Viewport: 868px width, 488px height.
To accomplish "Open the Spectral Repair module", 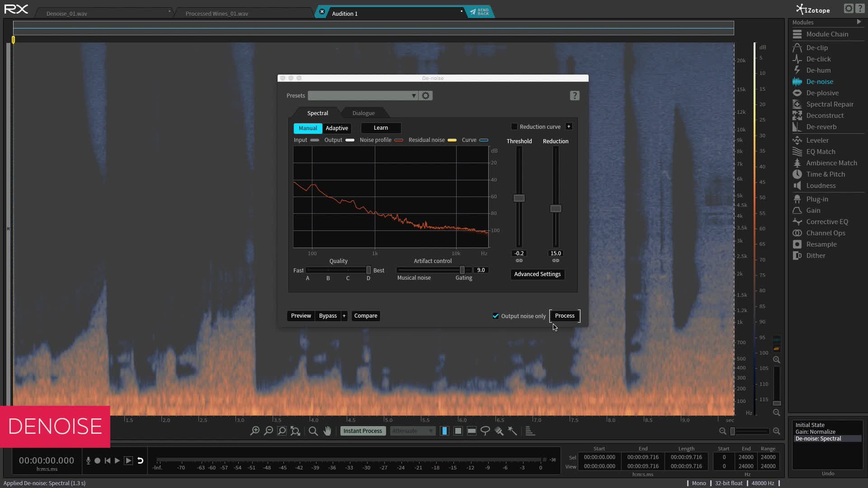I will pyautogui.click(x=829, y=104).
